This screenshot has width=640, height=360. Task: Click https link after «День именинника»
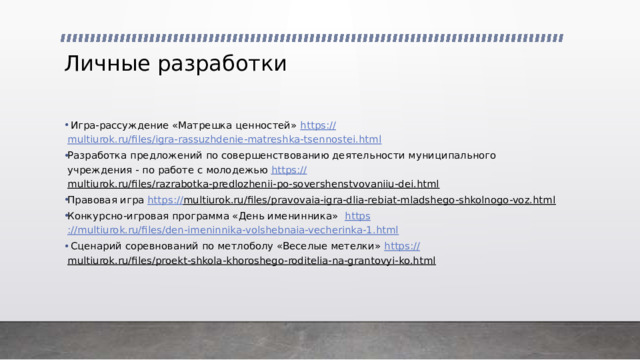point(358,216)
